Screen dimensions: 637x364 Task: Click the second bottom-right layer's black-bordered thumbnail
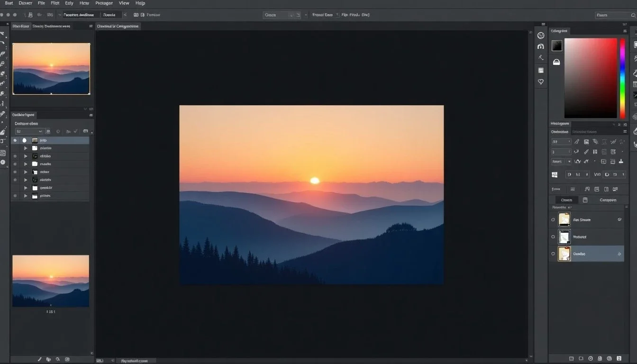[x=564, y=237]
